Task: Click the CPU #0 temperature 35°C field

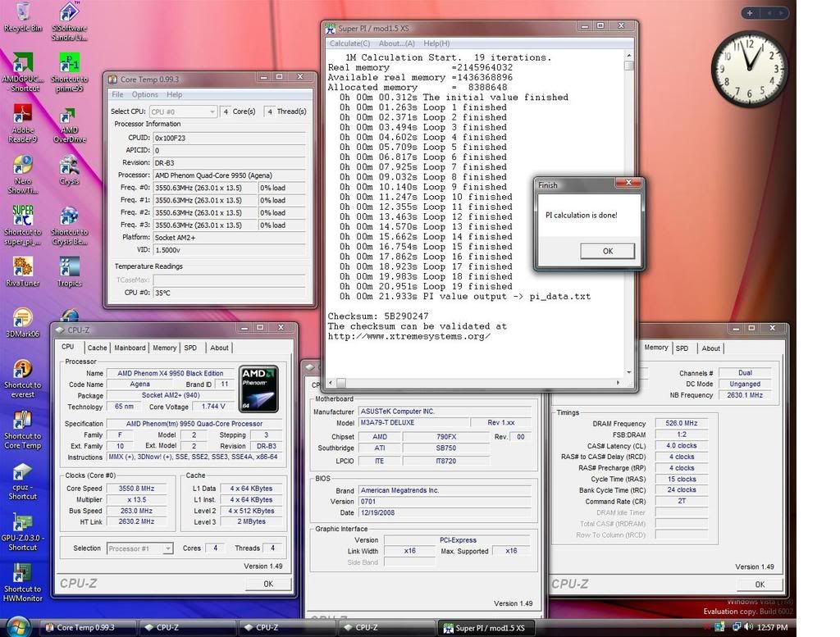Action: click(x=229, y=293)
